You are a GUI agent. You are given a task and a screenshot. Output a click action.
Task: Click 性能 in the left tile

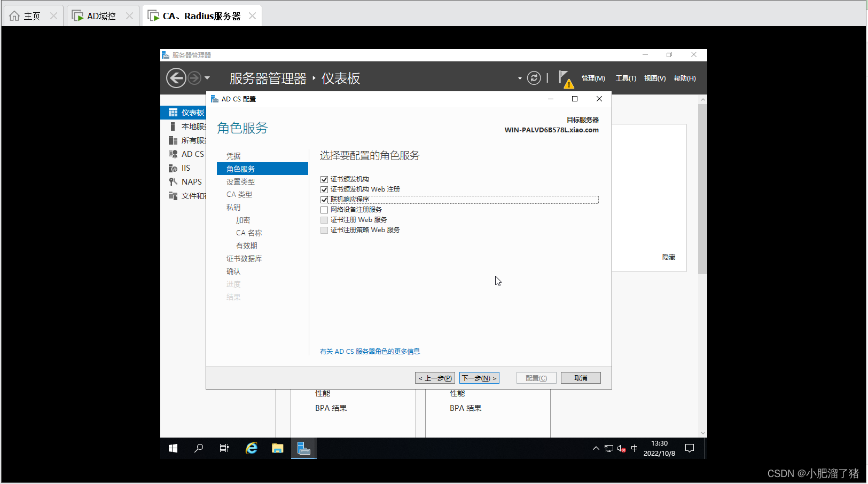pyautogui.click(x=323, y=393)
